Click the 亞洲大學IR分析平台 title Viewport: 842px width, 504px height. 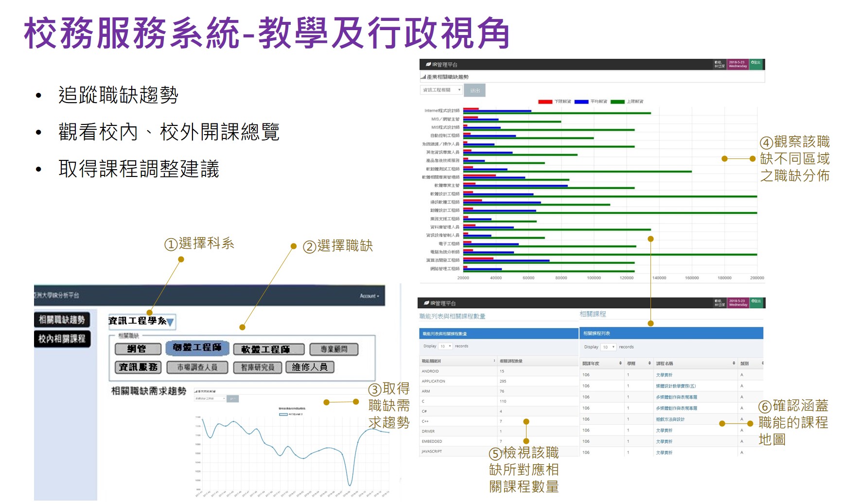(56, 295)
